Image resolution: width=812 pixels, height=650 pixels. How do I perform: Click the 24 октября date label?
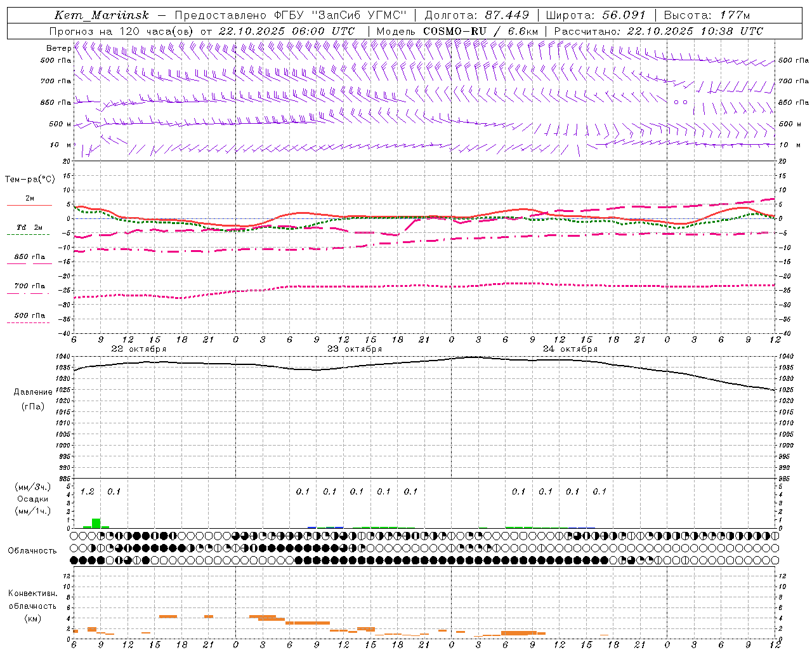click(x=570, y=349)
